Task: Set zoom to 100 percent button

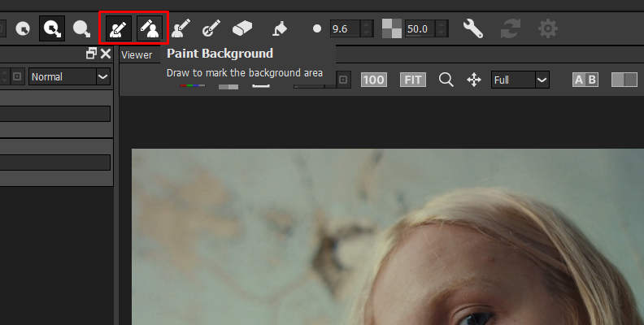Action: (x=374, y=80)
